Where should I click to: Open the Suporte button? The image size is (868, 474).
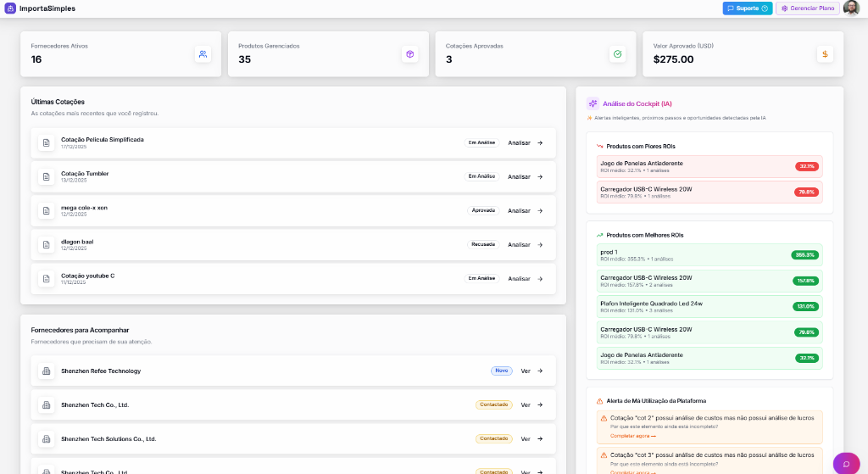pos(748,8)
